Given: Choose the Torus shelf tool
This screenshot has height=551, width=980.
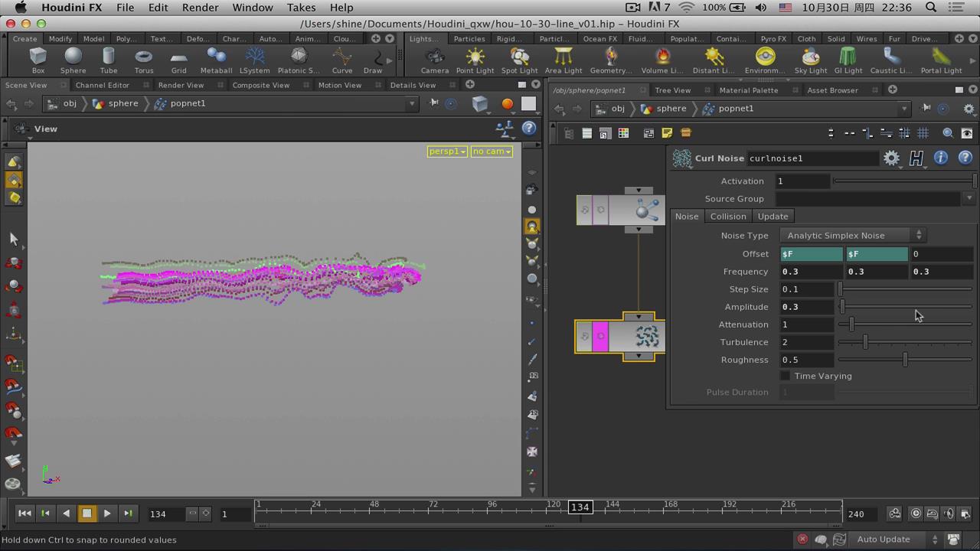Looking at the screenshot, I should 144,60.
